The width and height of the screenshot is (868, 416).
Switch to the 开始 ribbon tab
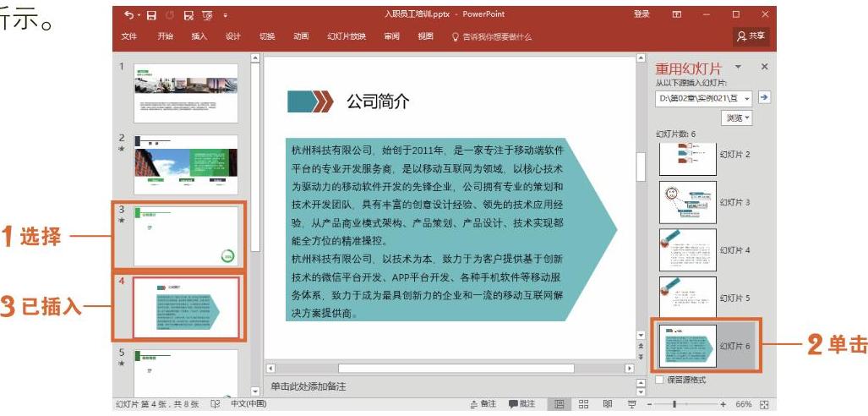click(165, 36)
